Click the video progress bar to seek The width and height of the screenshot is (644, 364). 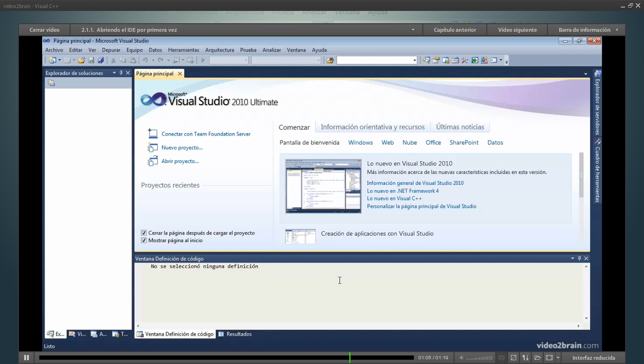226,358
